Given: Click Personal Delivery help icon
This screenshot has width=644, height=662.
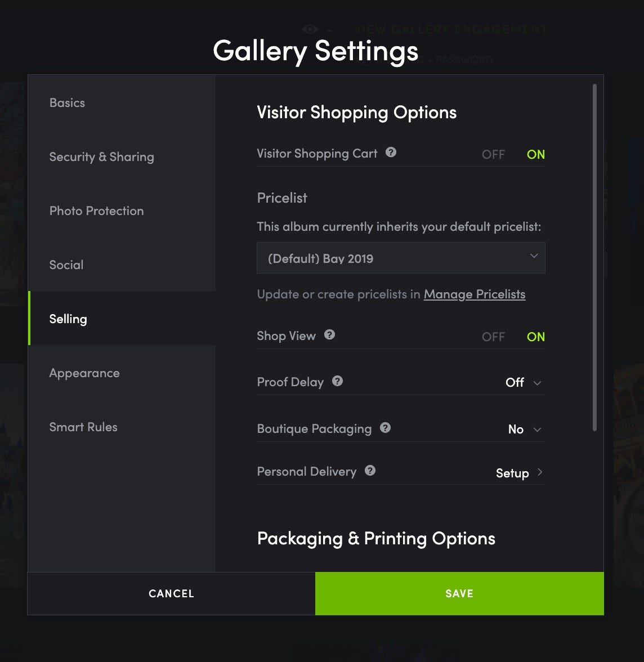Looking at the screenshot, I should tap(370, 471).
